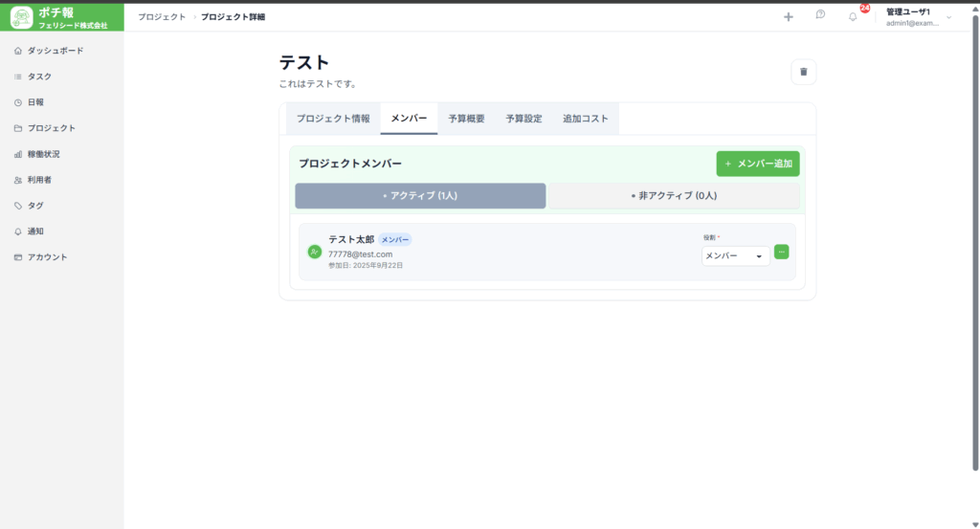Open the notification bell icon
This screenshot has width=980, height=529.
click(853, 16)
